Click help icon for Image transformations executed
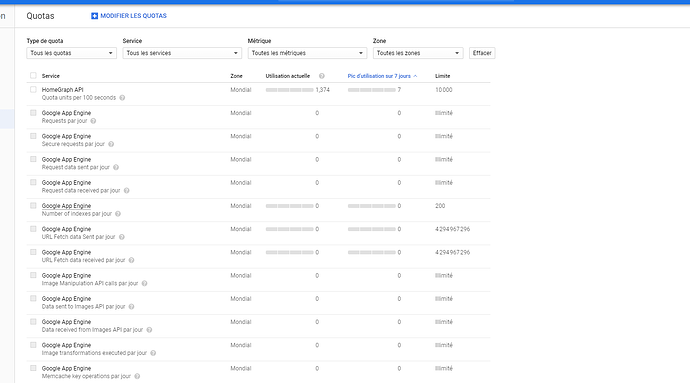 pos(153,353)
